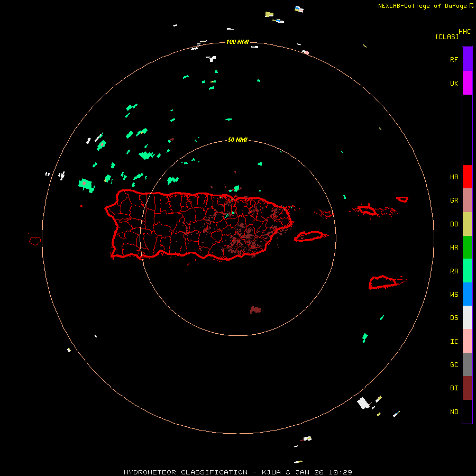Click the "HHC" product code text

tap(464, 32)
